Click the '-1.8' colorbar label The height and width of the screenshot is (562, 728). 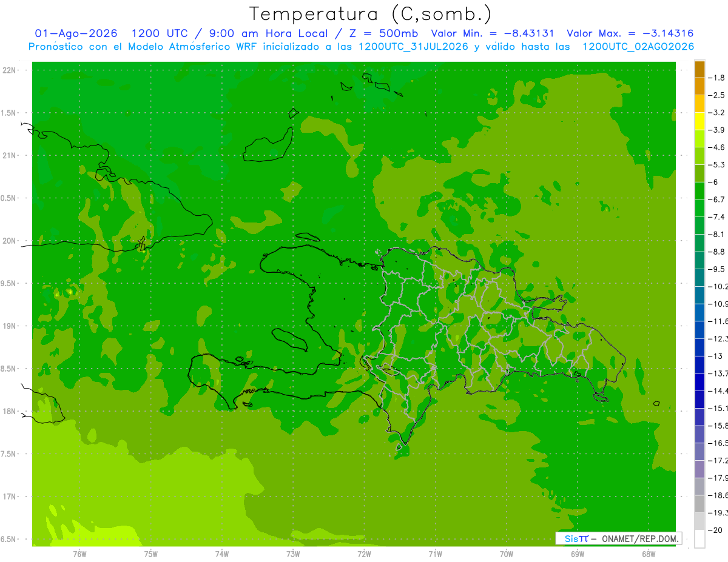click(717, 78)
